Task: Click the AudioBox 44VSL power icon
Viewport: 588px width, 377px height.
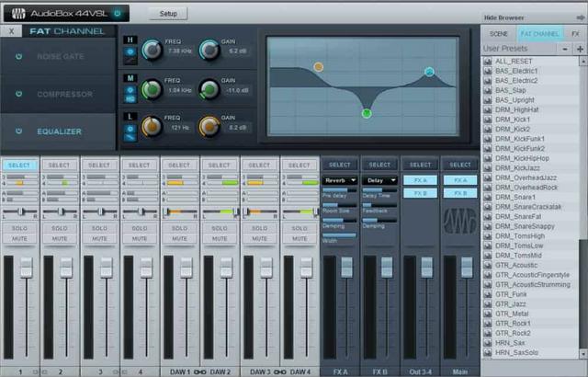Action: click(x=117, y=14)
